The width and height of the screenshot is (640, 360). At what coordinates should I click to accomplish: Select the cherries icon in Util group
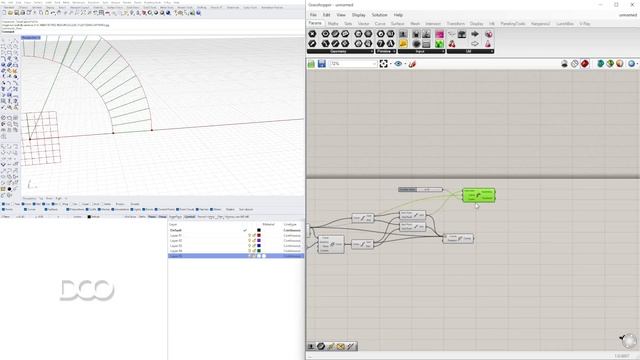click(x=452, y=44)
